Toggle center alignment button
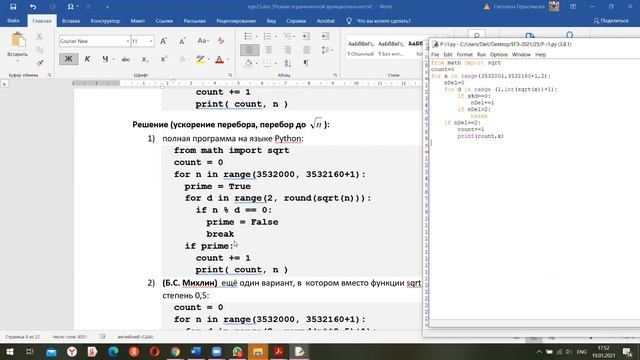This screenshot has height=360, width=640. tap(268, 50)
